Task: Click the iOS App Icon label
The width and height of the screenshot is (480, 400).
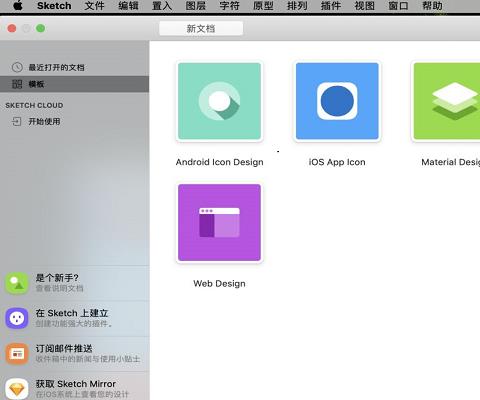Action: [337, 162]
